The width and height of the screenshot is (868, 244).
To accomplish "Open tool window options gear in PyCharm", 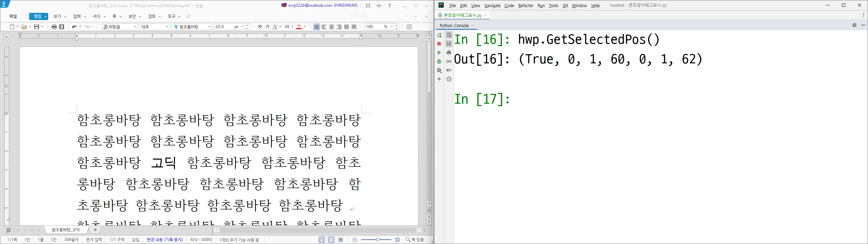I will 854,25.
